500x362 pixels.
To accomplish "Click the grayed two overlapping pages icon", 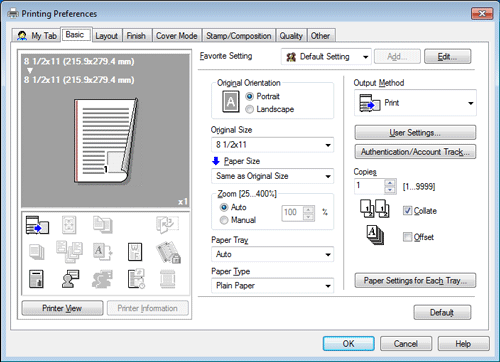I will [103, 225].
